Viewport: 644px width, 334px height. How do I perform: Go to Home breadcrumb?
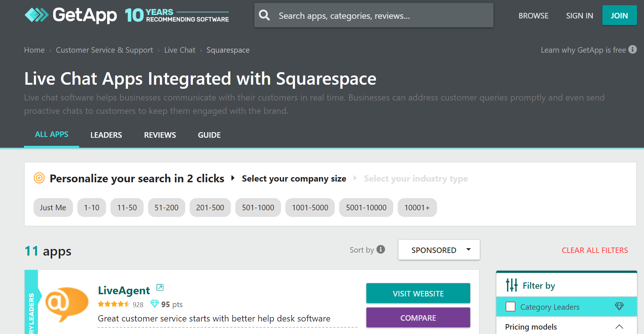tap(34, 50)
